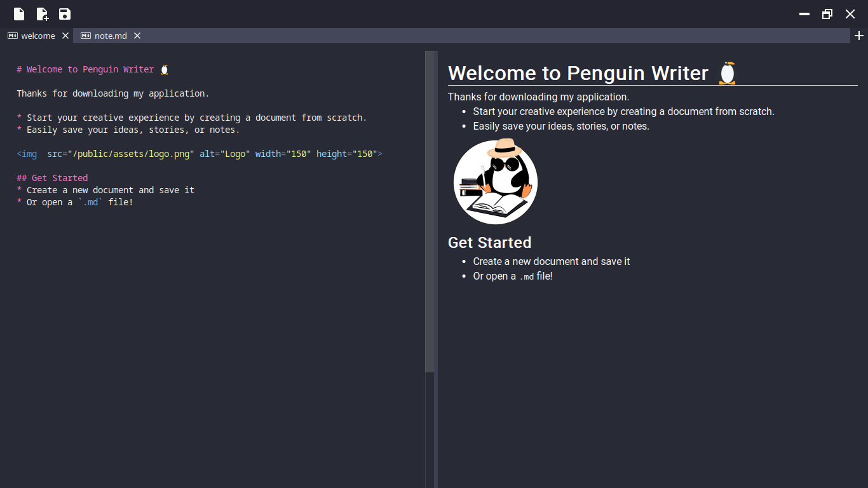
Task: Click '* Or open a `.md` file!' in editor
Action: point(75,202)
